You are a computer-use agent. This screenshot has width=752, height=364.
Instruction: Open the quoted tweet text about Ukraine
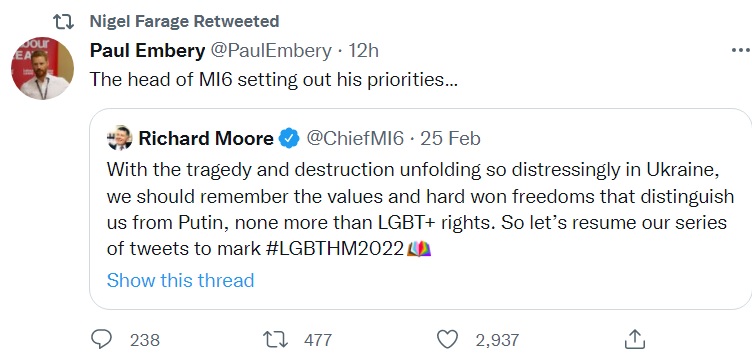tap(420, 210)
